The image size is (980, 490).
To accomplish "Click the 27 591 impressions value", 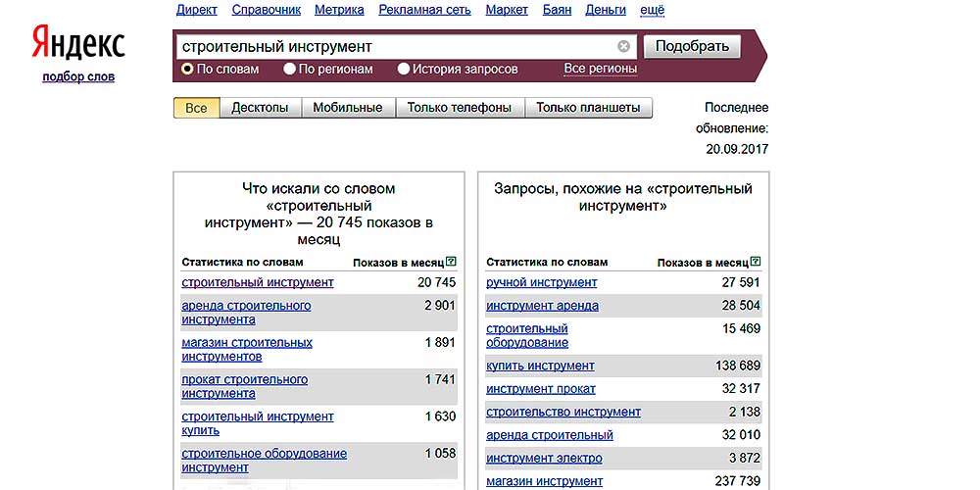I will point(741,282).
